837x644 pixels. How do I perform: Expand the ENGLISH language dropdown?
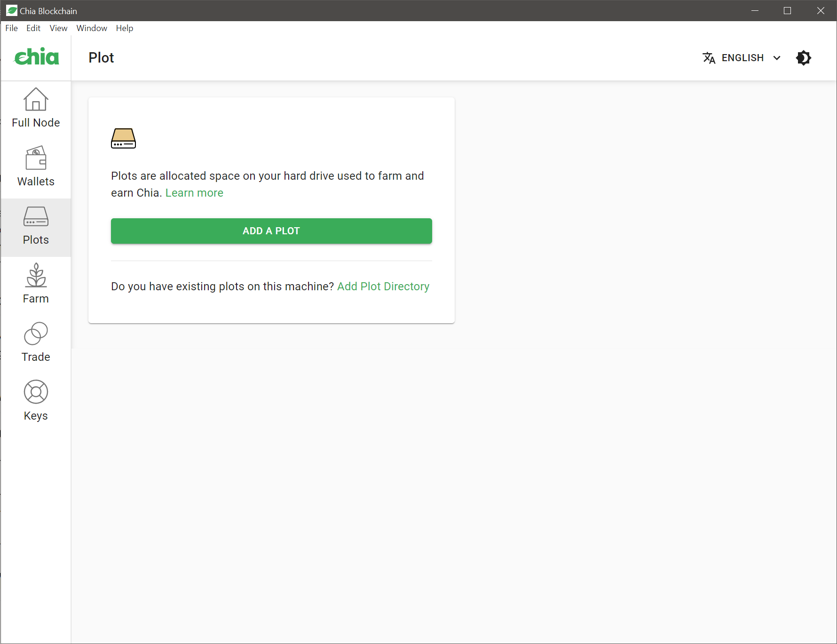coord(742,58)
